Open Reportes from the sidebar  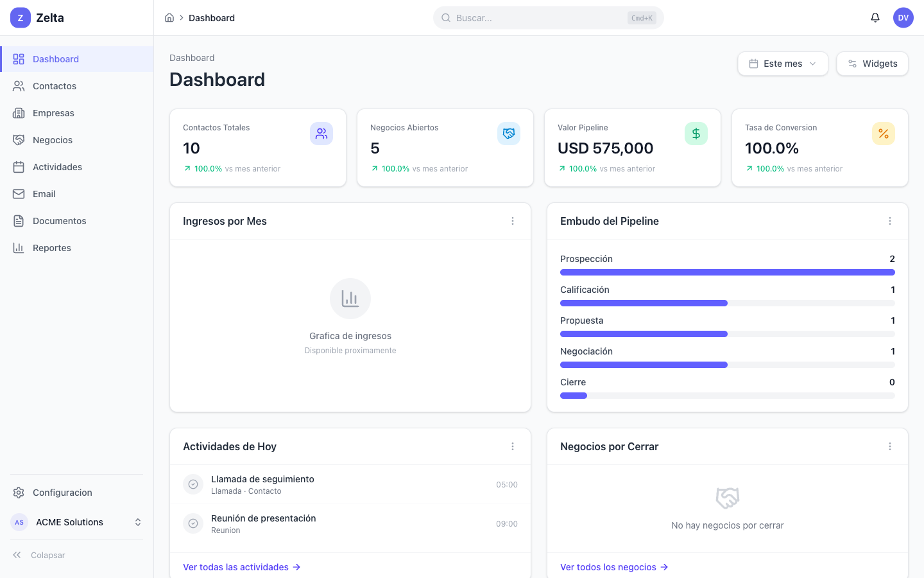(x=52, y=248)
